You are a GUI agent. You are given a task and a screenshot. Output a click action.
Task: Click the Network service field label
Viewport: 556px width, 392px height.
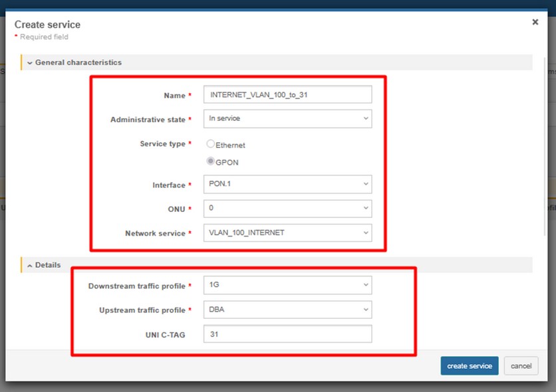155,234
